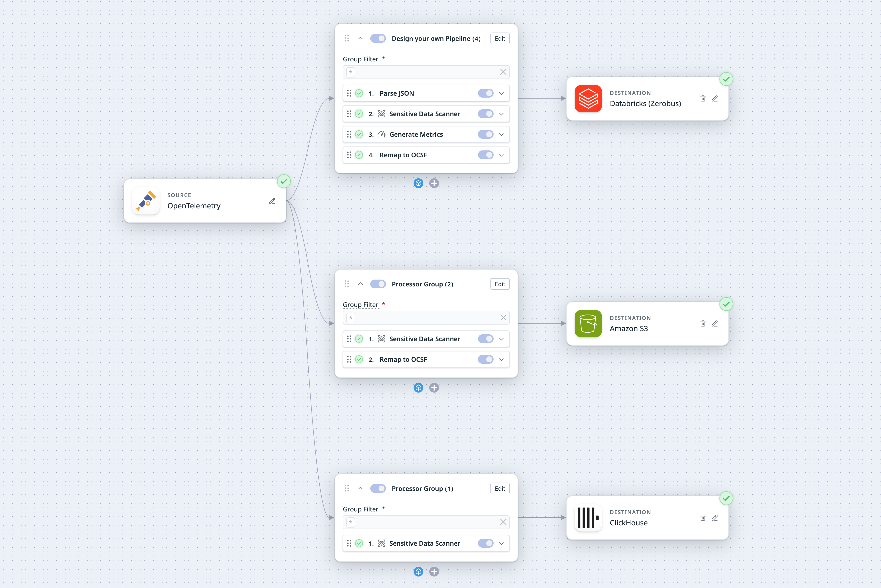
Task: Collapse the Processor Group (1) panel
Action: click(x=360, y=488)
